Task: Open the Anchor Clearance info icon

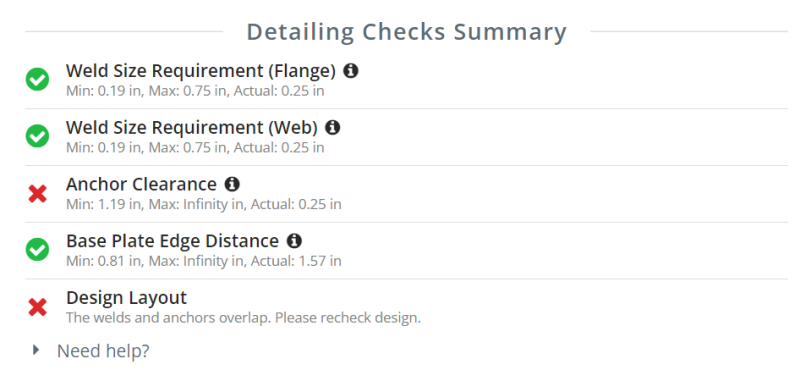Action: 232,184
